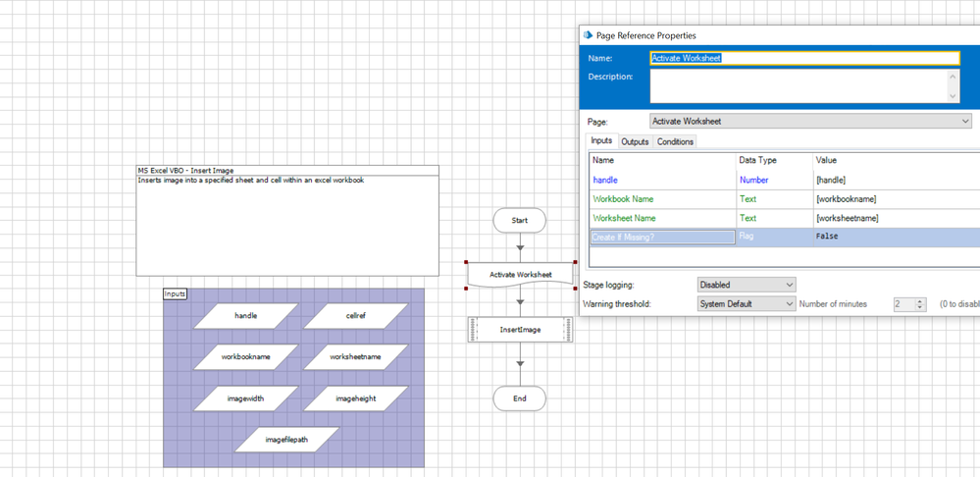This screenshot has height=477, width=980.
Task: Open the Stage logging dropdown
Action: click(x=746, y=285)
